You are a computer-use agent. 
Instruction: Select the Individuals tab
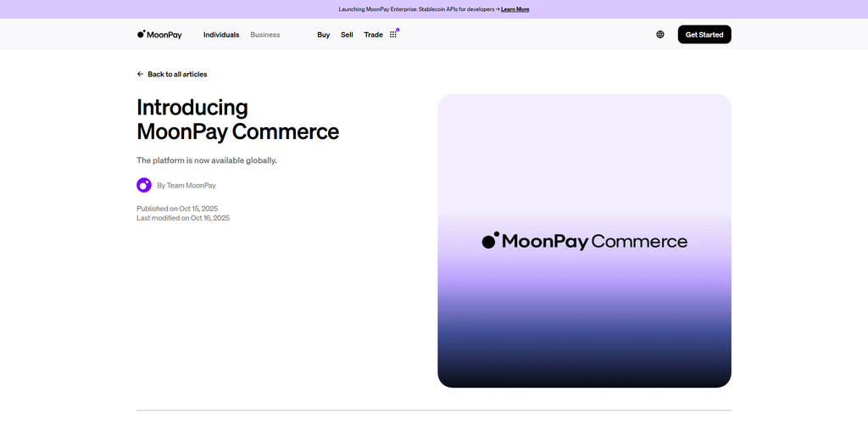[x=221, y=34]
